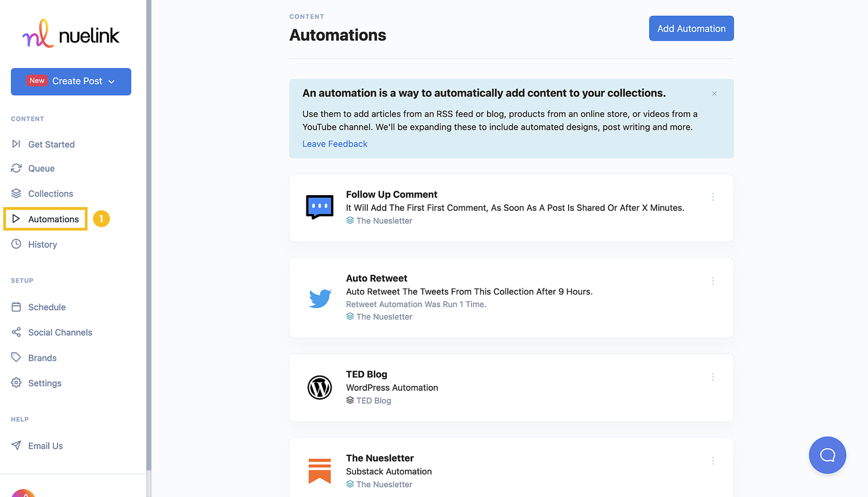Open the Queue section from sidebar
Viewport: 868px width, 497px height.
pyautogui.click(x=41, y=168)
